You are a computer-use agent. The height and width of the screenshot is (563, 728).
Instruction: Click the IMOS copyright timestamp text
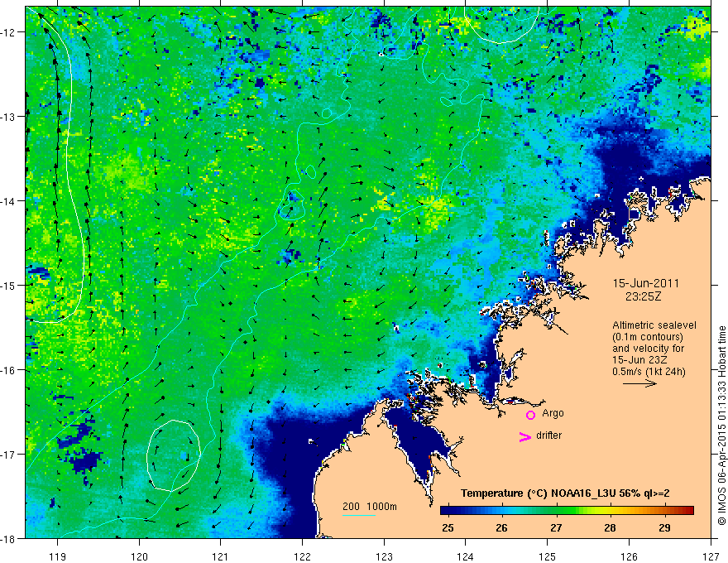click(721, 426)
